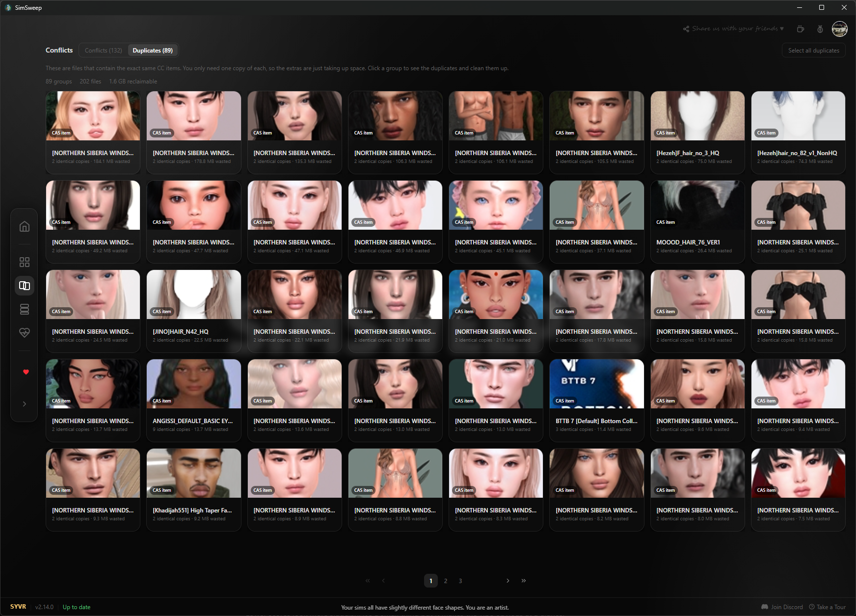
Task: Go to the next page arrow
Action: click(508, 581)
